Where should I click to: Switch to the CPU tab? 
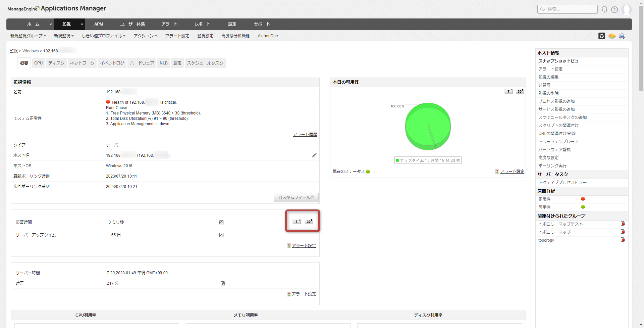coord(39,63)
